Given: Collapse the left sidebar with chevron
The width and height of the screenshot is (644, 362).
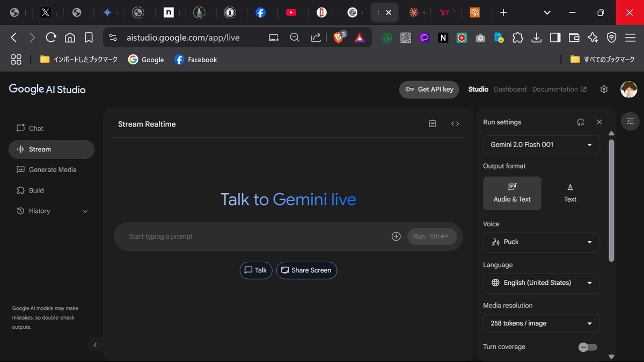Looking at the screenshot, I should coord(95,345).
